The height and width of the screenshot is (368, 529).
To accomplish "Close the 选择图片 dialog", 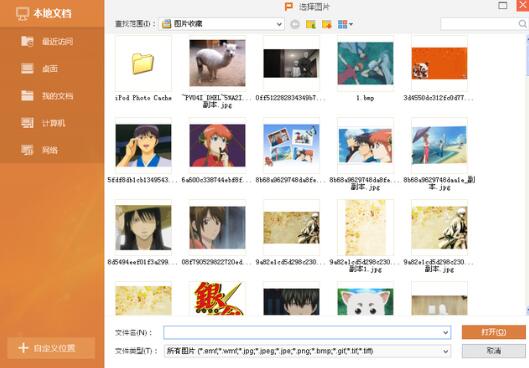I will click(x=523, y=5).
